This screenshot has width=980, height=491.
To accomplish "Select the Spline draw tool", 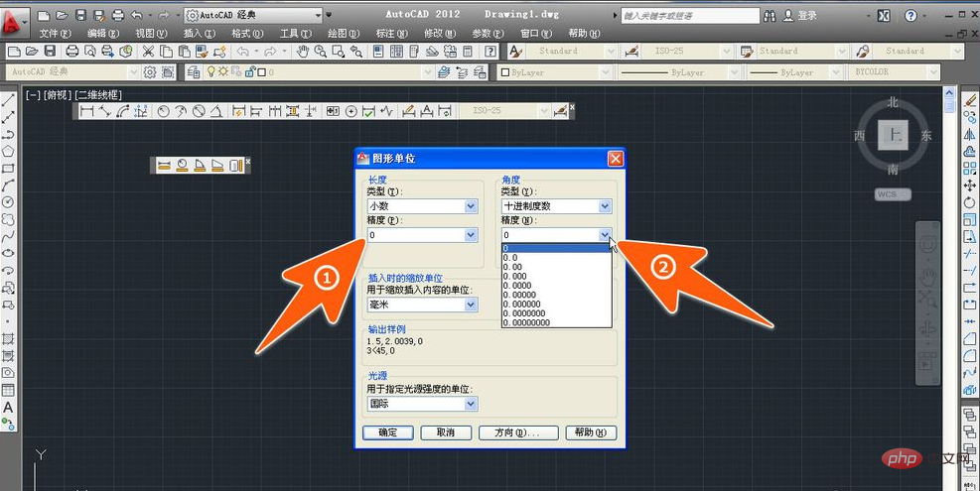I will 8,236.
